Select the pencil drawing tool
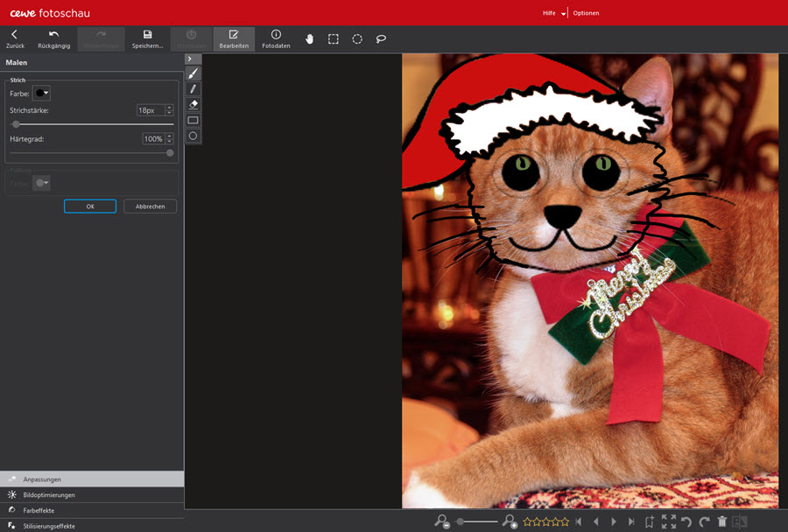This screenshot has width=788, height=532. [x=193, y=89]
